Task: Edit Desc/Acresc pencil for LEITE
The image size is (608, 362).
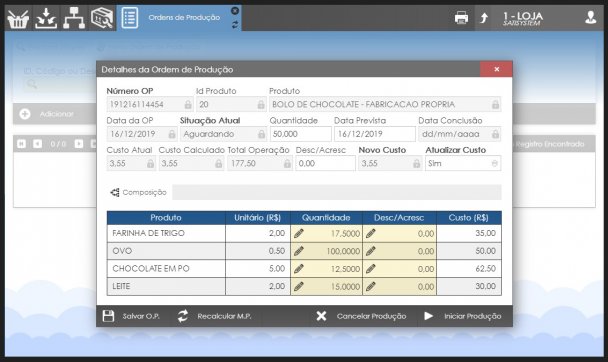Action: point(370,286)
